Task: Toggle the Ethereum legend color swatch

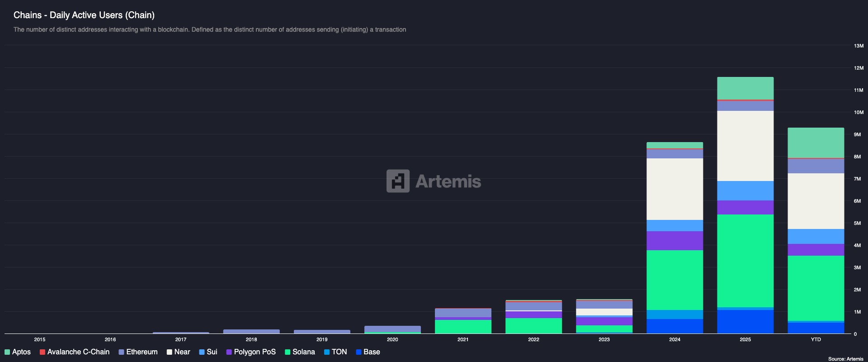Action: pos(121,352)
